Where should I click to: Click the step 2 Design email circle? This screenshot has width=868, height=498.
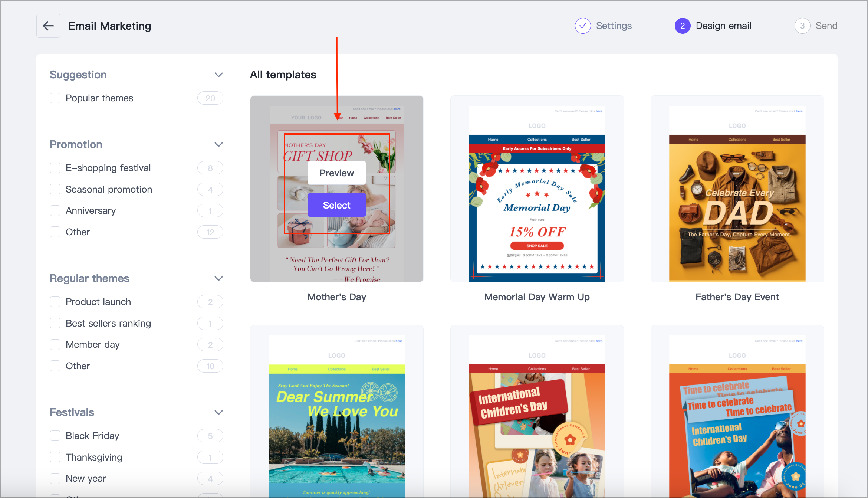[682, 26]
